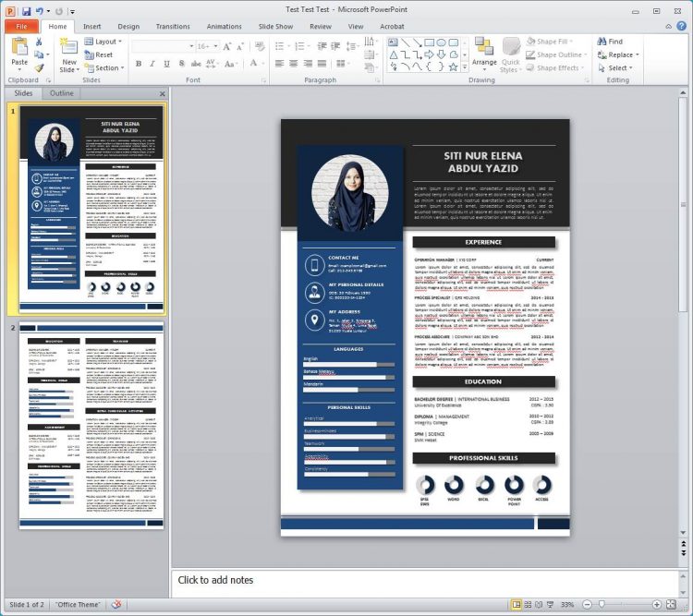Image resolution: width=693 pixels, height=616 pixels.
Task: Select slide 2 thumbnail in the Slides pane
Action: point(91,425)
